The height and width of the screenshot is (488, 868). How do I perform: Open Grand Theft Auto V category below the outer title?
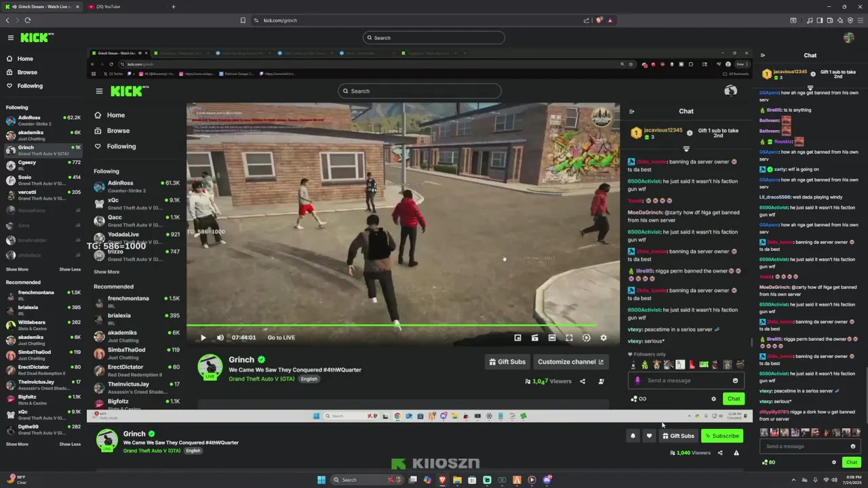[152, 451]
